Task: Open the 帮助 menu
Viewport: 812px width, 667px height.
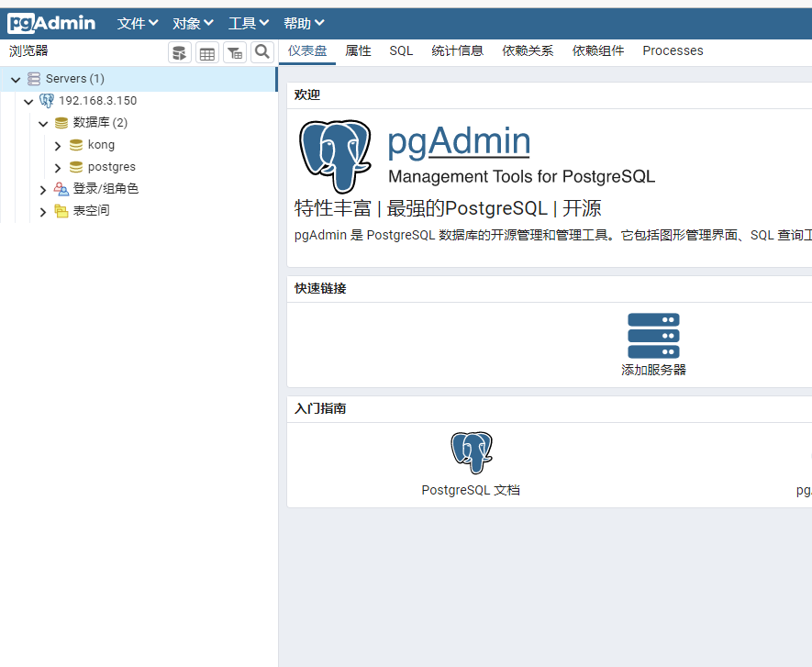Action: [x=304, y=23]
